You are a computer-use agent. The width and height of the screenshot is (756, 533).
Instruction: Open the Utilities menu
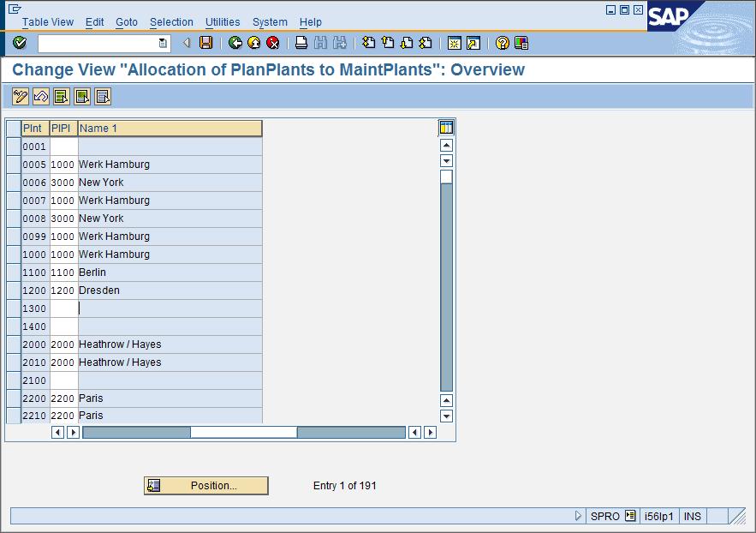click(x=223, y=22)
